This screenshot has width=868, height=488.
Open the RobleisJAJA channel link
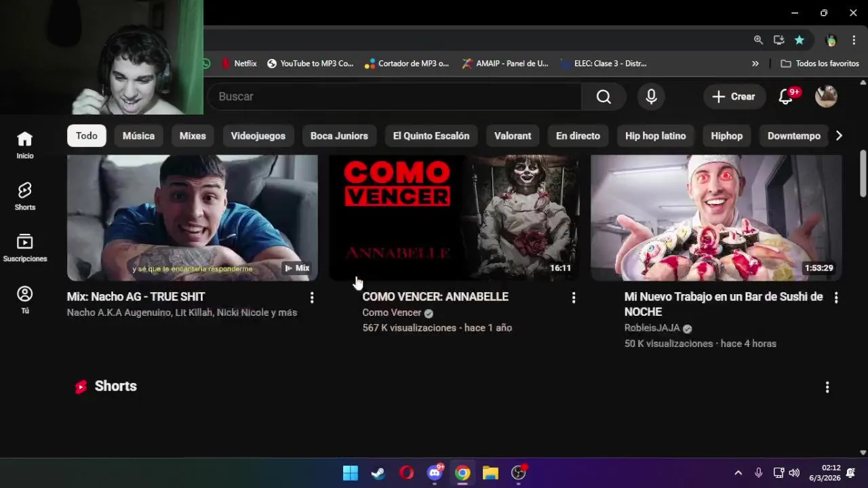click(652, 328)
